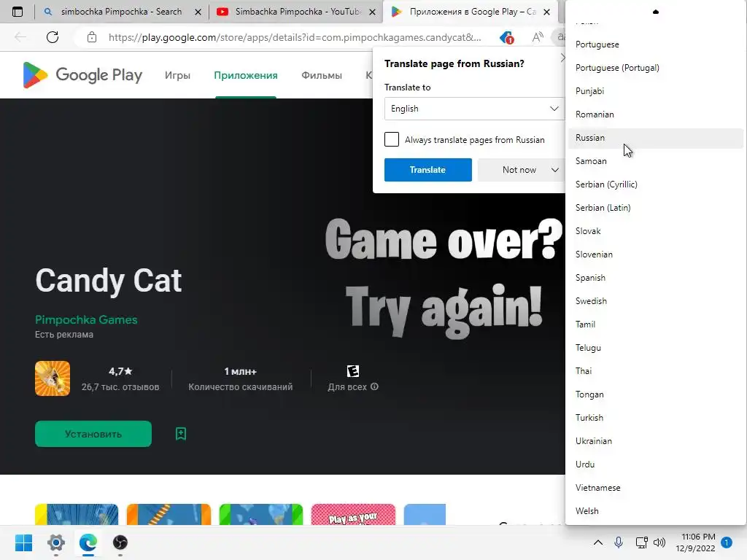Click the browser refresh icon
This screenshot has width=747, height=560.
point(53,37)
